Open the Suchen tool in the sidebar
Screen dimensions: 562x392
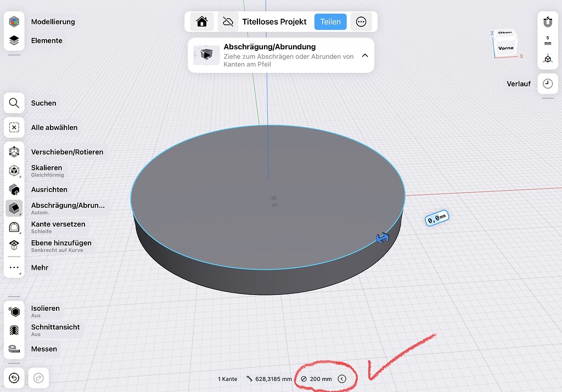point(14,103)
